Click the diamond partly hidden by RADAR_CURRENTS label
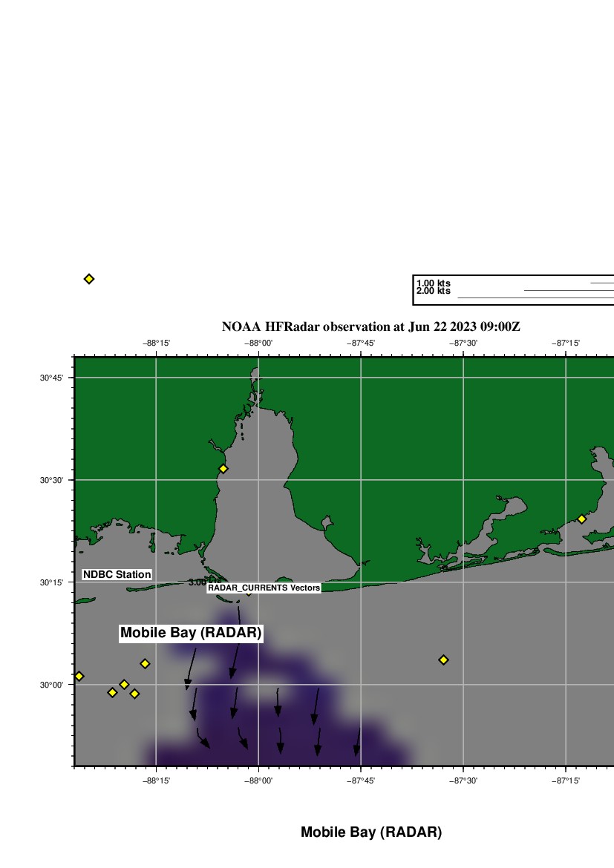The width and height of the screenshot is (614, 868). tap(249, 593)
